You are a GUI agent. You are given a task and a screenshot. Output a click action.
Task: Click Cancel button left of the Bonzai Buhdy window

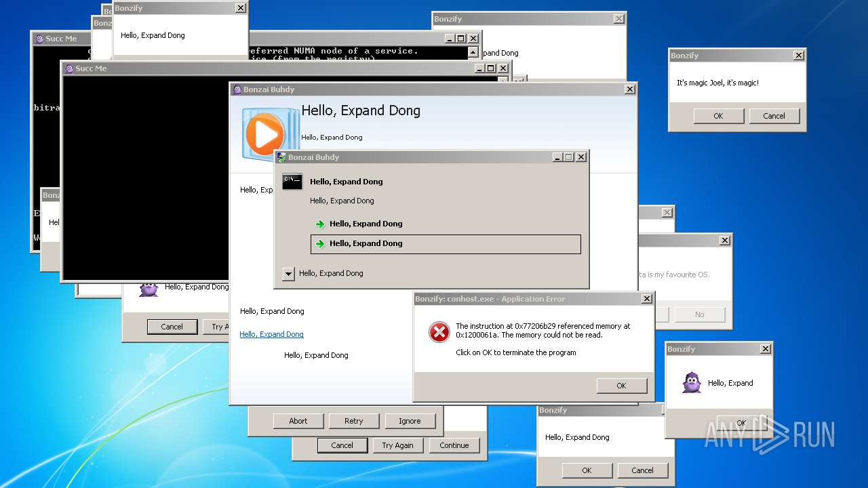(x=172, y=327)
